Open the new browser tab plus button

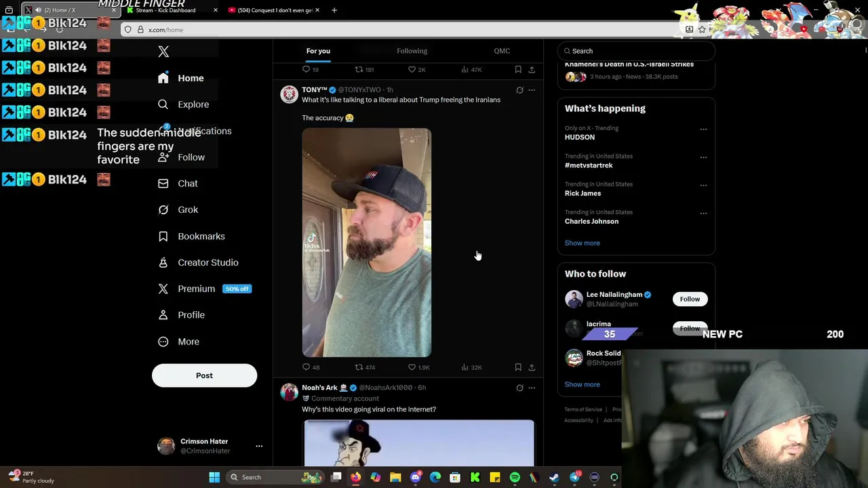334,10
